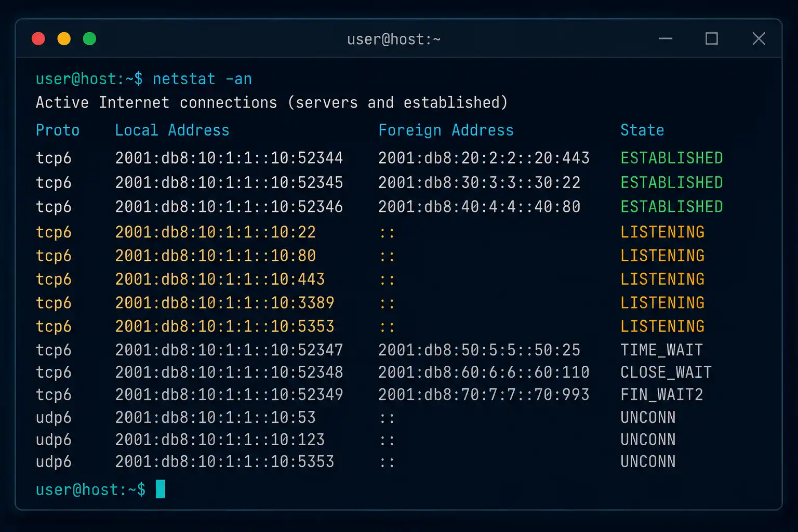Select udp6 address 2001:db8:10:1:1::10:53
The image size is (798, 532).
(216, 418)
